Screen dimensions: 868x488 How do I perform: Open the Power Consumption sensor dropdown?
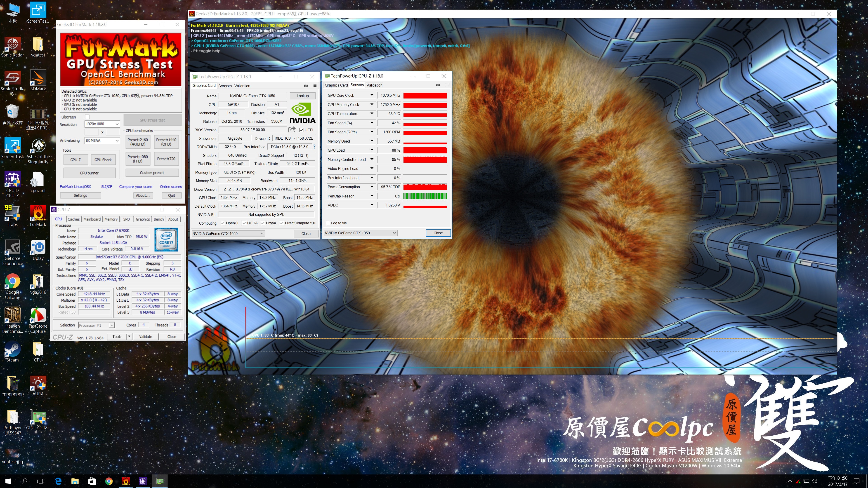372,187
